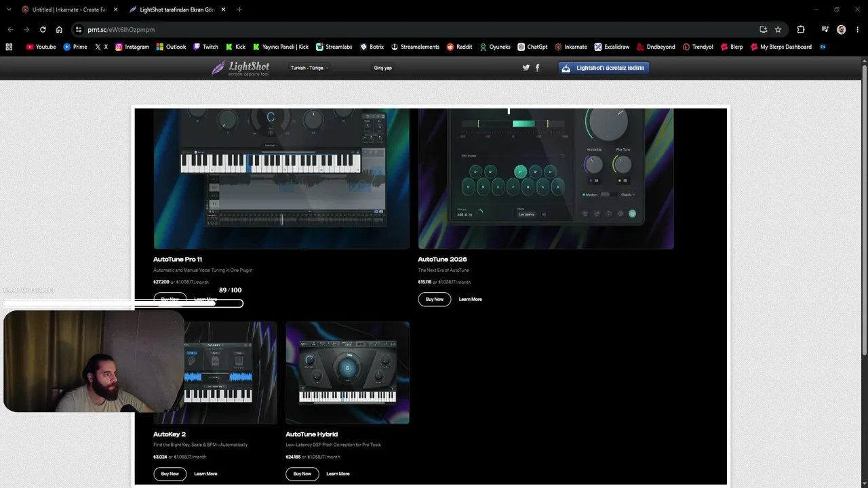Open the Streamlabs bookmark
This screenshot has height=488, width=868.
pyautogui.click(x=334, y=47)
